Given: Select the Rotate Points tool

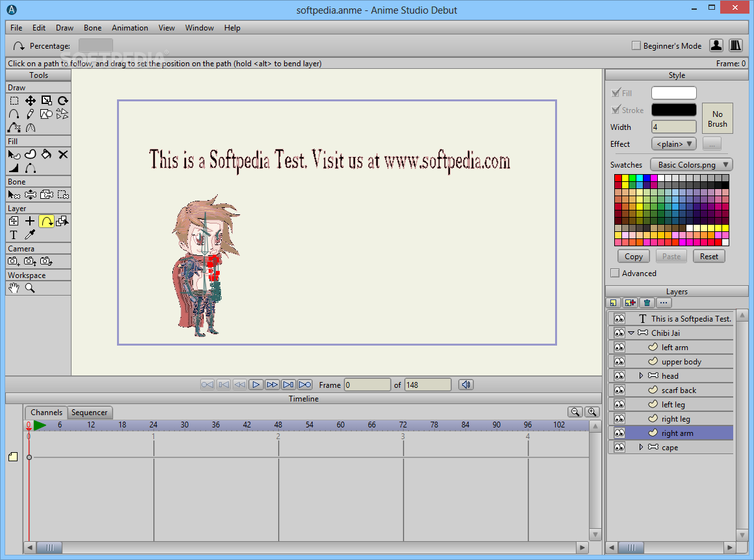Looking at the screenshot, I should pos(62,101).
